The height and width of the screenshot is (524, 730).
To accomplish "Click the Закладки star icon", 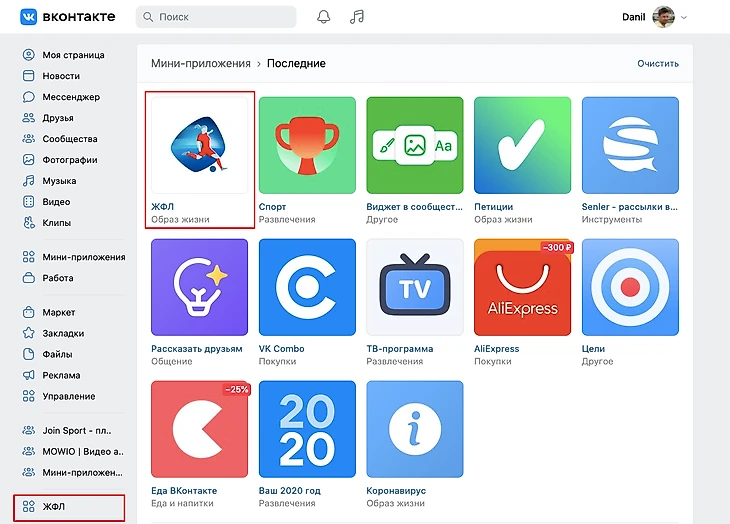I will (28, 333).
